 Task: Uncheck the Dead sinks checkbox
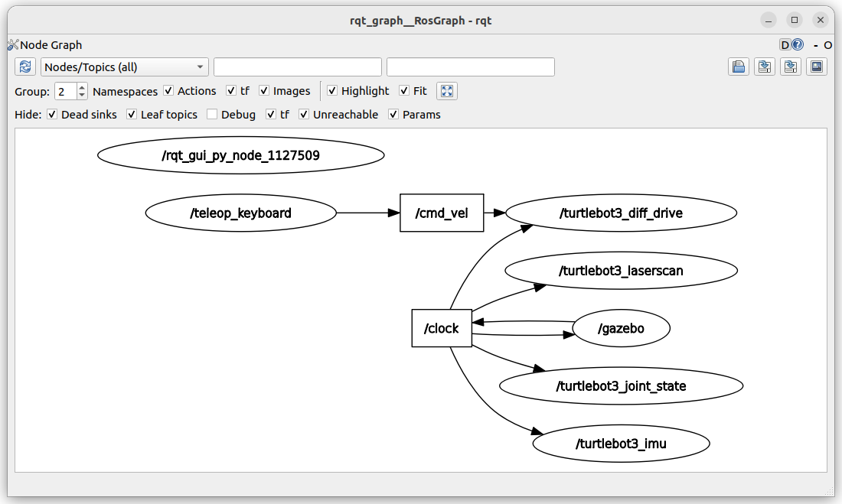coord(52,114)
